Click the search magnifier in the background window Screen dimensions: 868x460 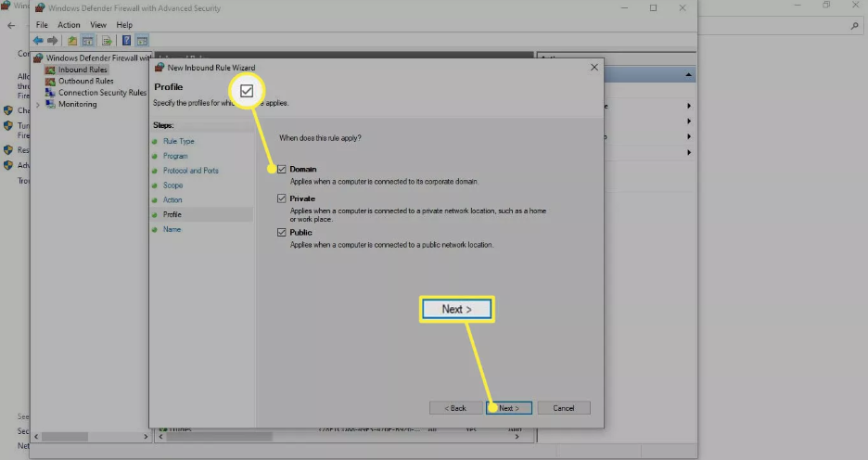855,26
